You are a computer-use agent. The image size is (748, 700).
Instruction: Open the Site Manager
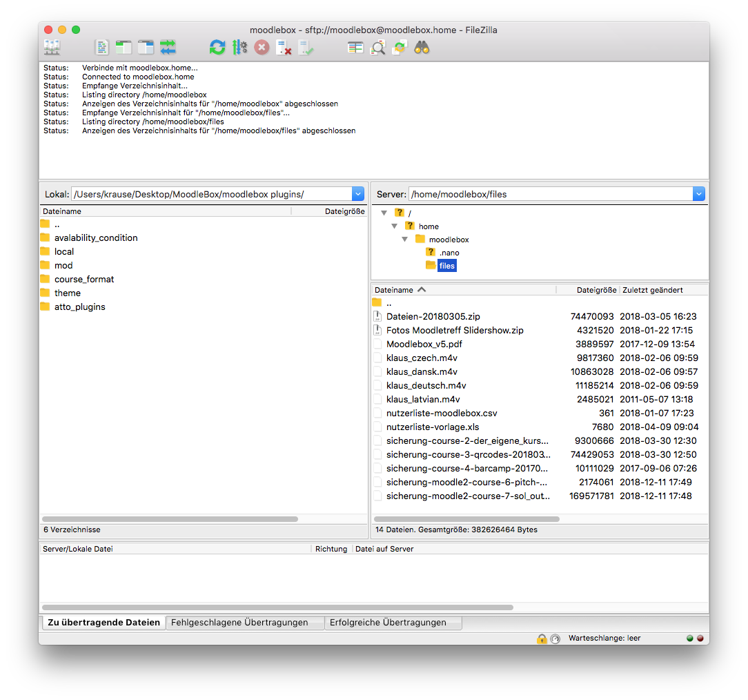52,48
